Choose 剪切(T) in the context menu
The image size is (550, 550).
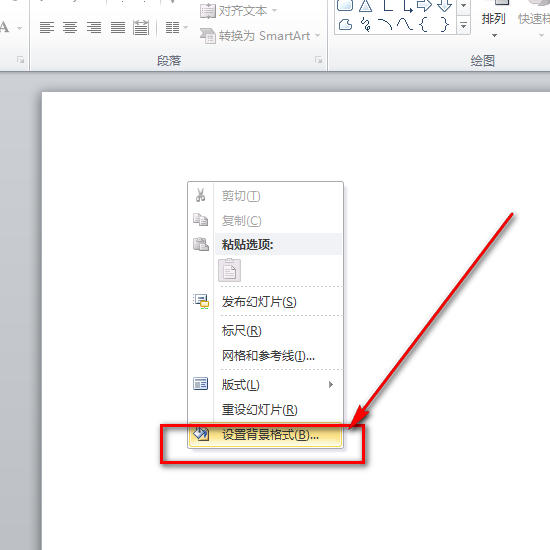(265, 196)
